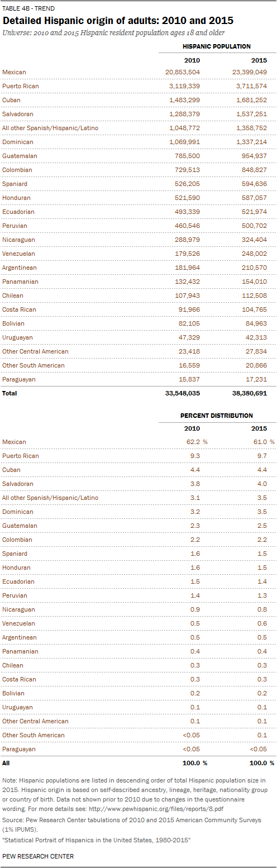The height and width of the screenshot is (868, 277).
Task: Click the table title 'Detailed Hispanic origin of adults'
Action: [x=83, y=21]
